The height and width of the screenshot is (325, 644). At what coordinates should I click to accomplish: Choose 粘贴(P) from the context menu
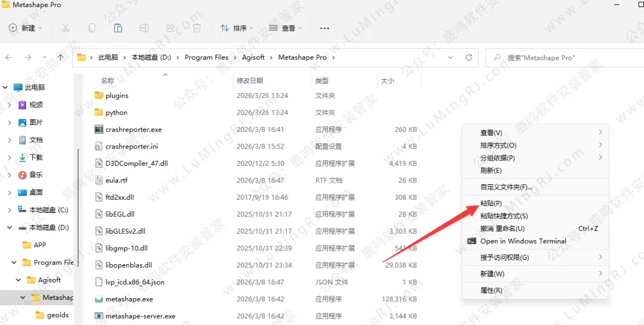(x=491, y=203)
